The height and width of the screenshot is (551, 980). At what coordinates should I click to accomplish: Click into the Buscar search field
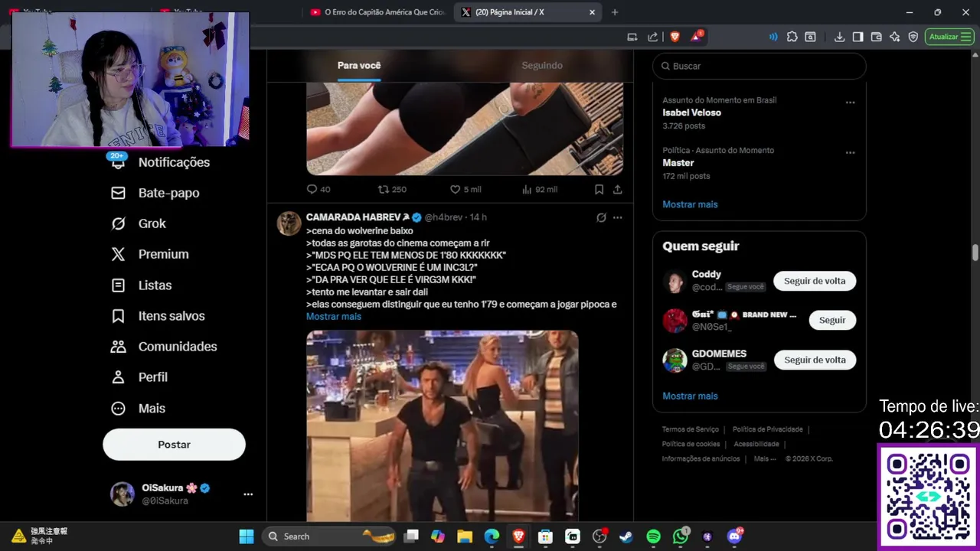tap(759, 66)
